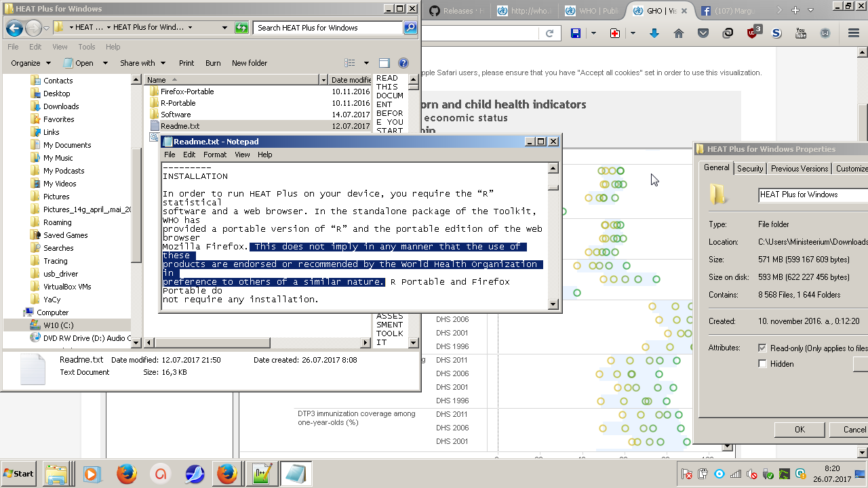Image resolution: width=868 pixels, height=488 pixels.
Task: Switch to the Security tab in Properties
Action: [750, 169]
